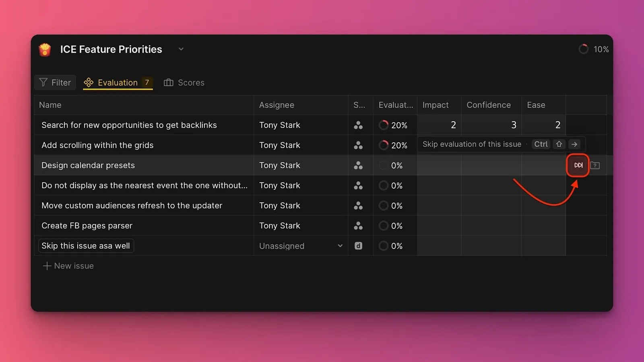This screenshot has height=362, width=644.
Task: Click the french fries board emoji icon
Action: point(45,49)
